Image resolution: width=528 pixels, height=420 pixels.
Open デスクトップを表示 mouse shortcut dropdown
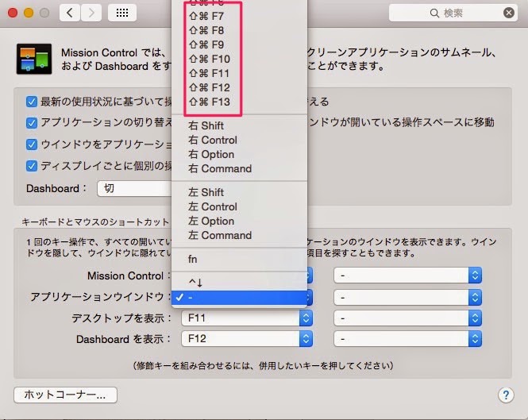click(407, 318)
